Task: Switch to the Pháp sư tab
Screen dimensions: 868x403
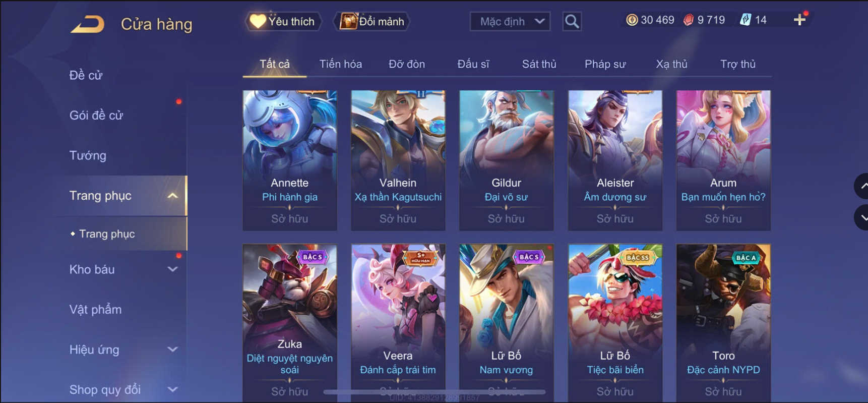Action: coord(605,64)
